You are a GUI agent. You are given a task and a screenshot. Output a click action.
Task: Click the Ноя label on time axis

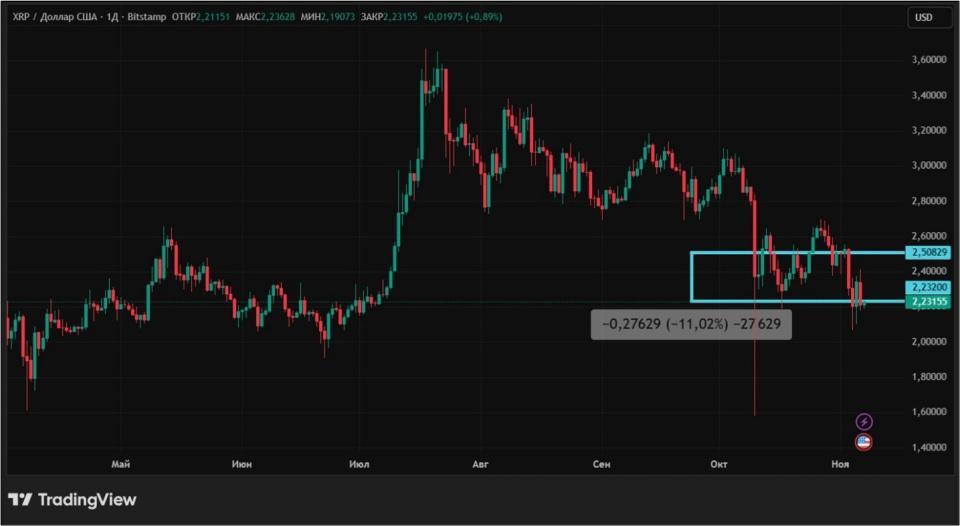click(838, 464)
